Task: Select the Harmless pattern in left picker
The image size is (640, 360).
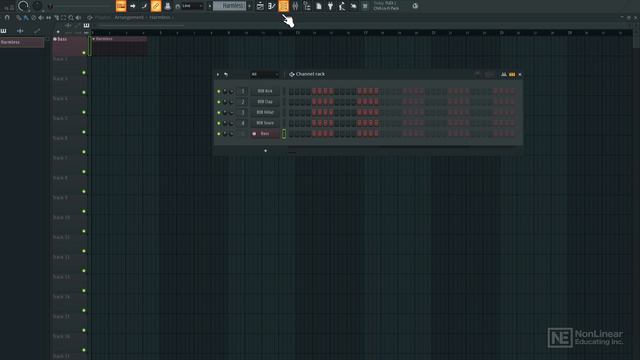Action: (22, 42)
